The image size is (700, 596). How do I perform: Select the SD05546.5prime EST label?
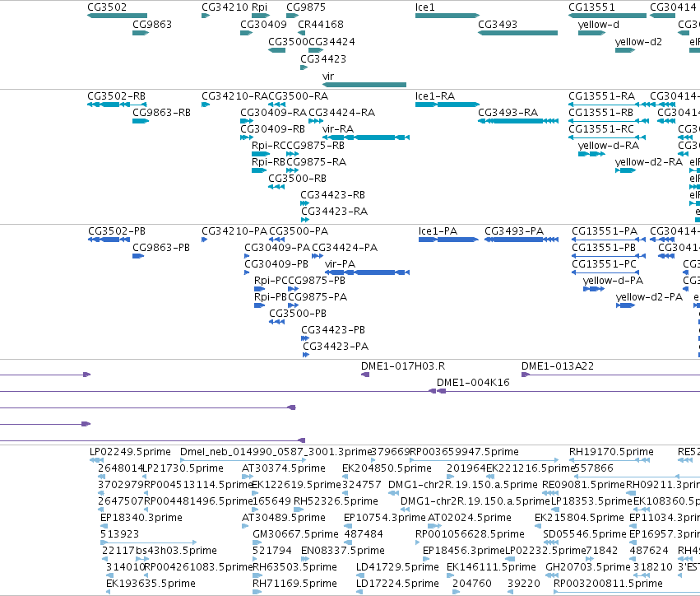click(x=585, y=534)
